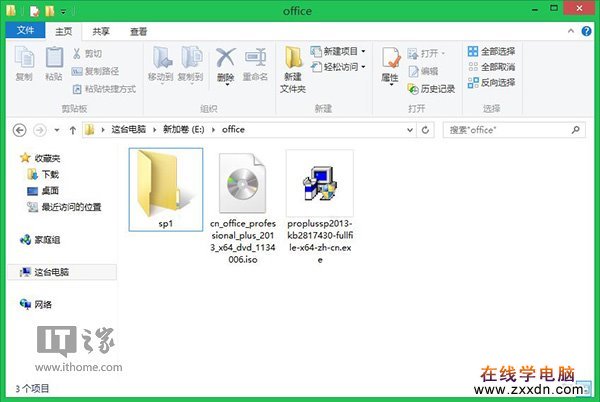This screenshot has height=402, width=600.
Task: Click the Edit (编辑) ribbon button
Action: (423, 71)
